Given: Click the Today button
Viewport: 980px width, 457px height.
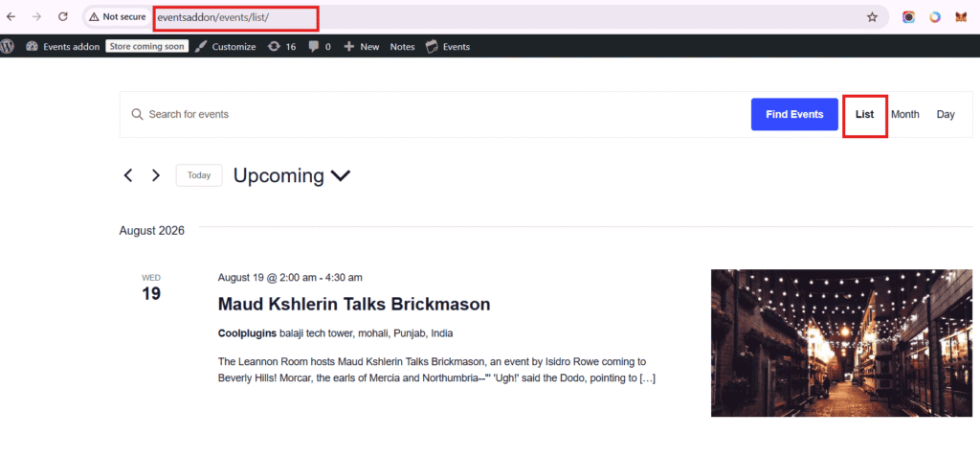Looking at the screenshot, I should pyautogui.click(x=199, y=175).
